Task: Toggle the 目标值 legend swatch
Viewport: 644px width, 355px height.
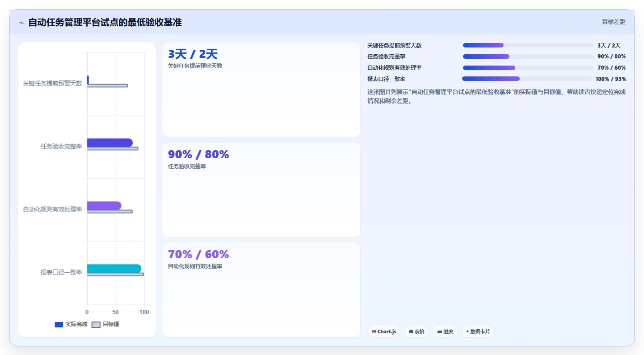Action: coord(96,325)
